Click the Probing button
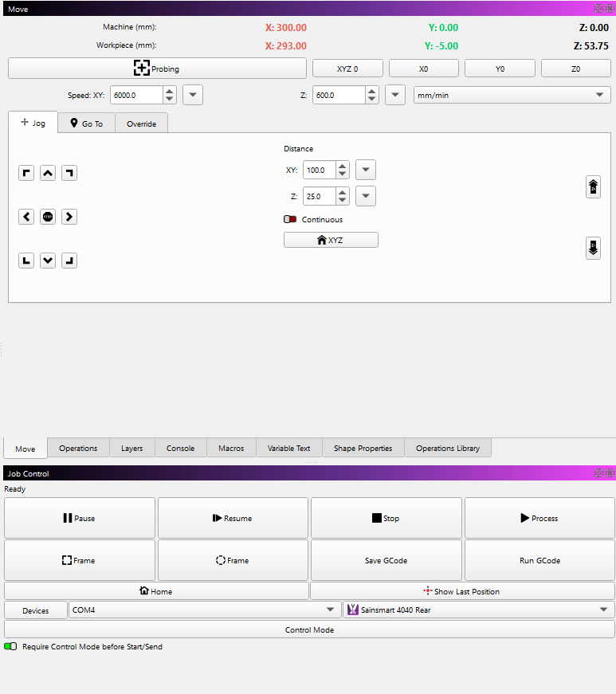616x694 pixels. (157, 69)
